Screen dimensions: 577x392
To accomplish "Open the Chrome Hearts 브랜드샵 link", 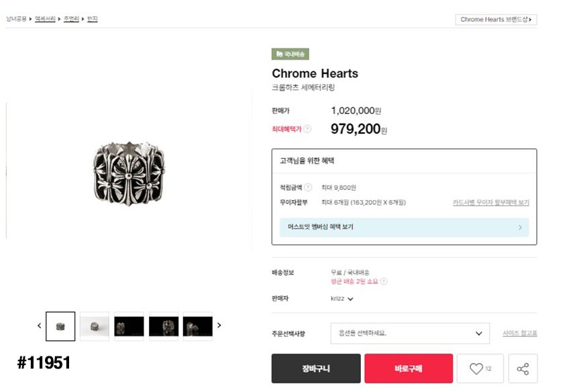I will (x=496, y=19).
